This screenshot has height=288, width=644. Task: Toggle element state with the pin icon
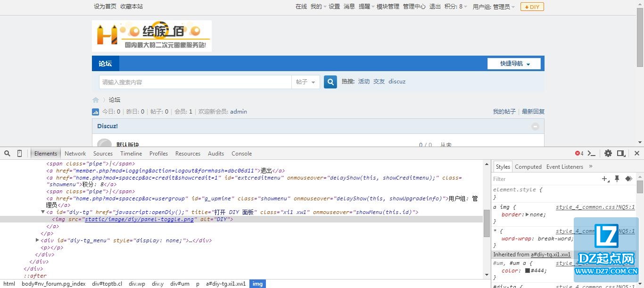[x=617, y=179]
